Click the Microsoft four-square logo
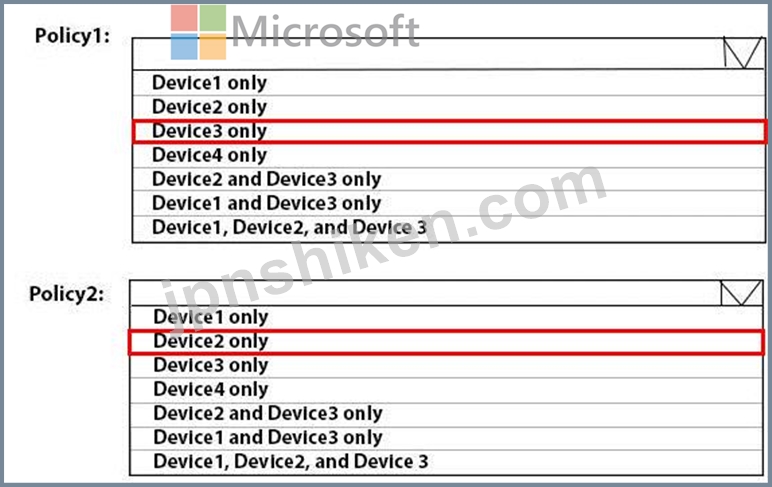Viewport: 772px width, 487px height. 198,32
